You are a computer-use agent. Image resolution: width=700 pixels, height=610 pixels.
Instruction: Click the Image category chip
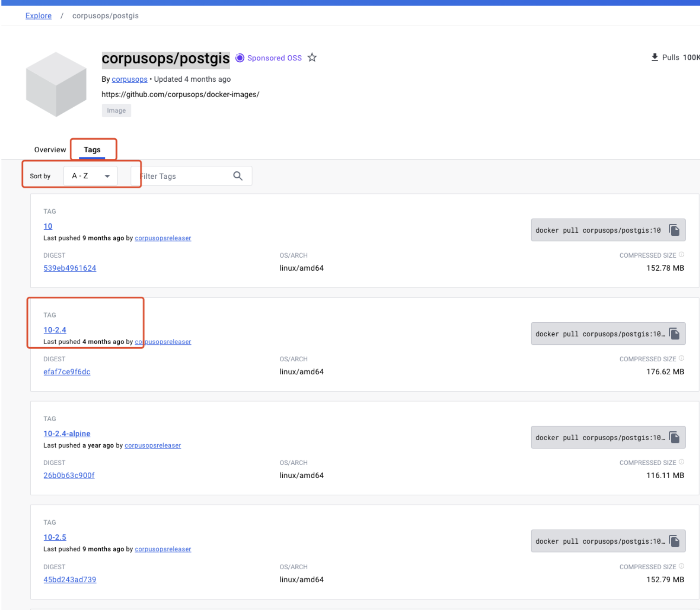pyautogui.click(x=117, y=110)
